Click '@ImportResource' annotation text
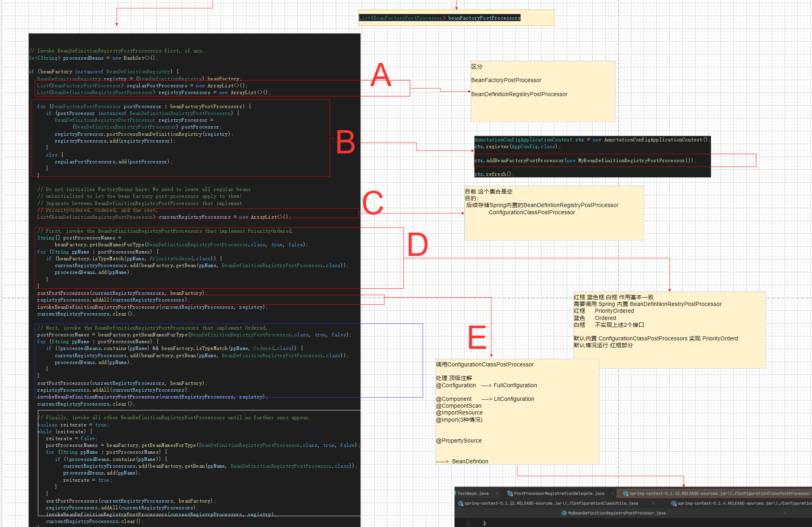The image size is (812, 527). click(x=459, y=412)
